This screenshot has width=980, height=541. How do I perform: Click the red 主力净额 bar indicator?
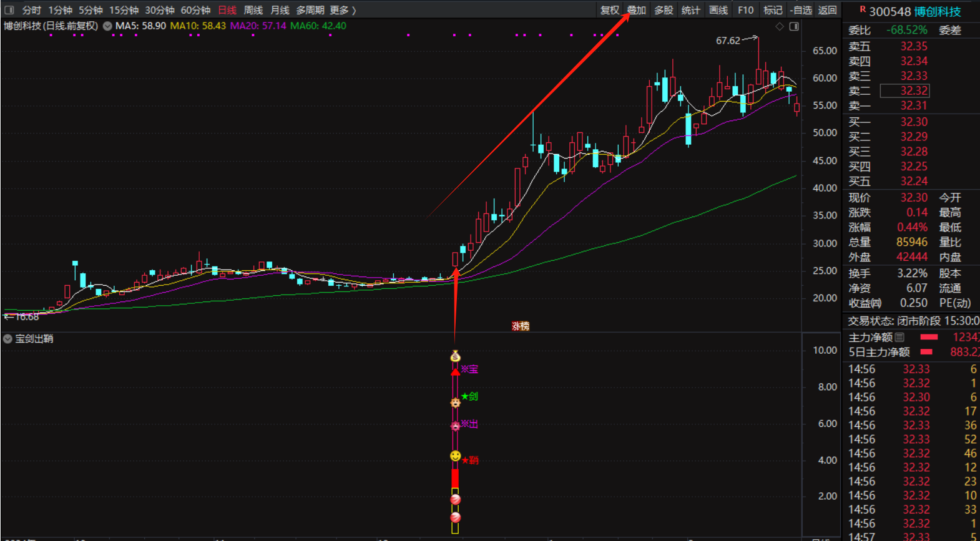pyautogui.click(x=929, y=337)
